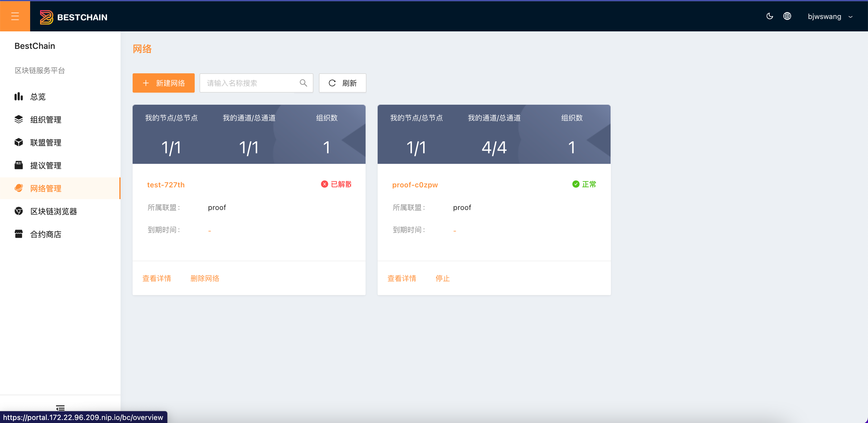The width and height of the screenshot is (868, 423).
Task: Open the bjwswang user dropdown
Action: point(830,17)
